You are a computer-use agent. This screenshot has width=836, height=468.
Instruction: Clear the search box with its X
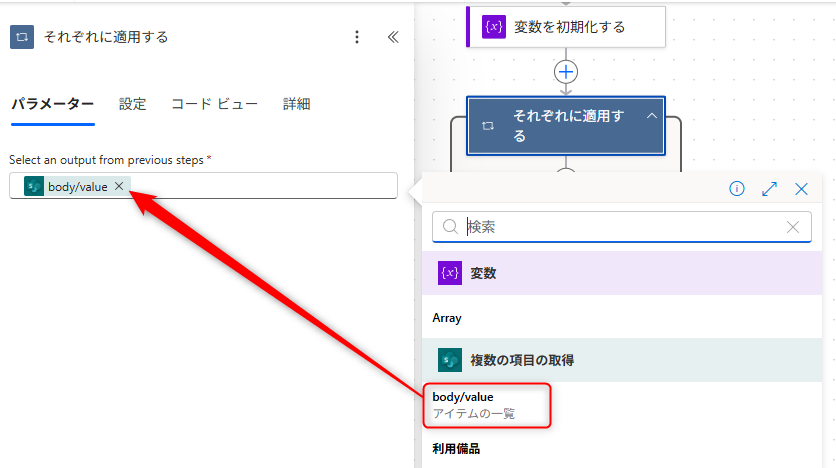coord(793,227)
